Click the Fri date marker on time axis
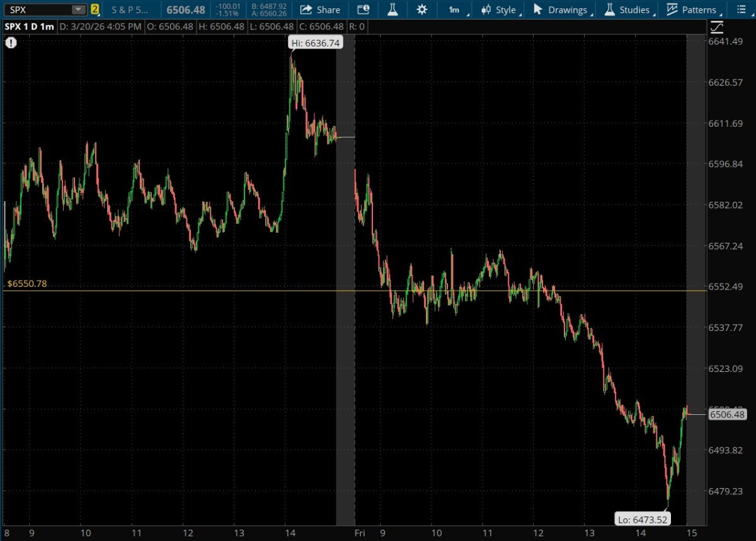The height and width of the screenshot is (541, 756). (x=360, y=532)
